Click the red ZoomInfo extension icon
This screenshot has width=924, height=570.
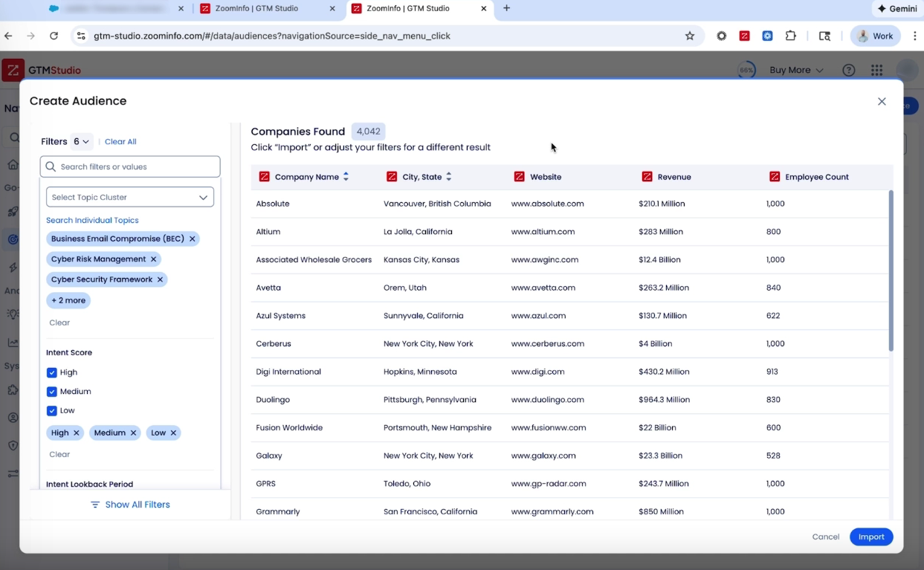(x=744, y=36)
